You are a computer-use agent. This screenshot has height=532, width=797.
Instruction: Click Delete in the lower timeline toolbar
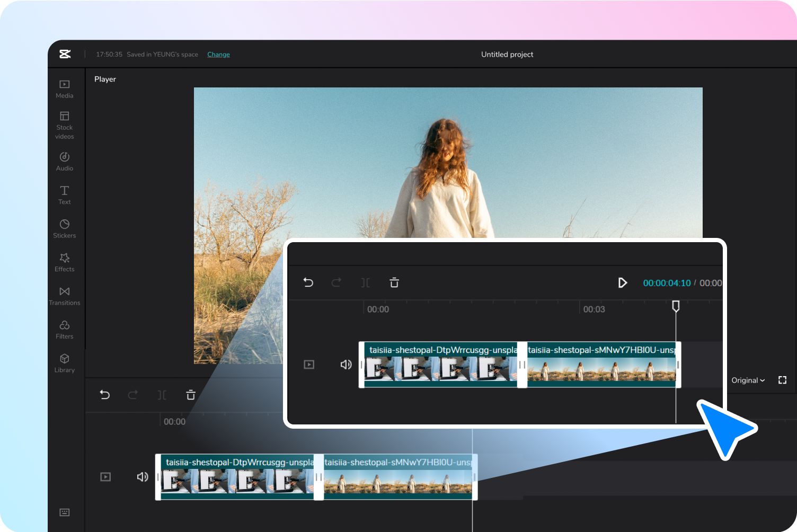click(x=191, y=395)
